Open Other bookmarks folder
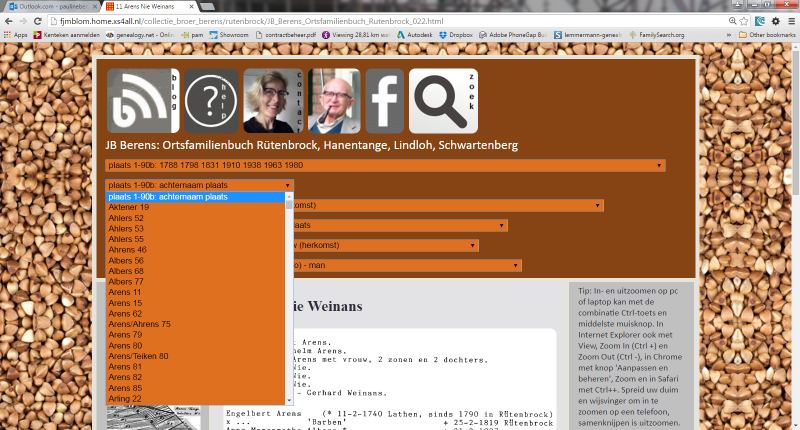Image resolution: width=800 pixels, height=430 pixels. click(x=767, y=35)
